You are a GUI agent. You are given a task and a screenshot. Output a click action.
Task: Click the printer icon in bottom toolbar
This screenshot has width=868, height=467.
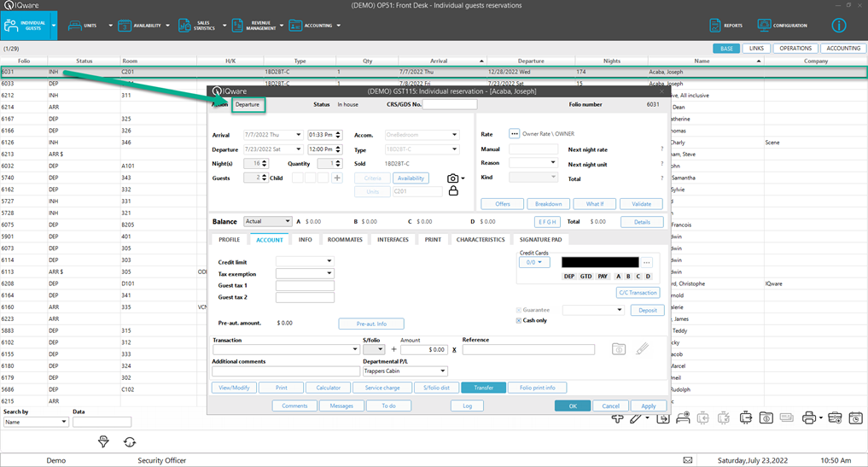pos(809,418)
